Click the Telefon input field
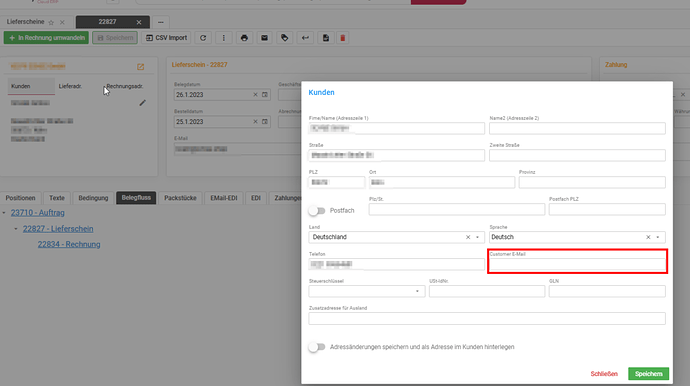The height and width of the screenshot is (386, 690). coord(396,264)
